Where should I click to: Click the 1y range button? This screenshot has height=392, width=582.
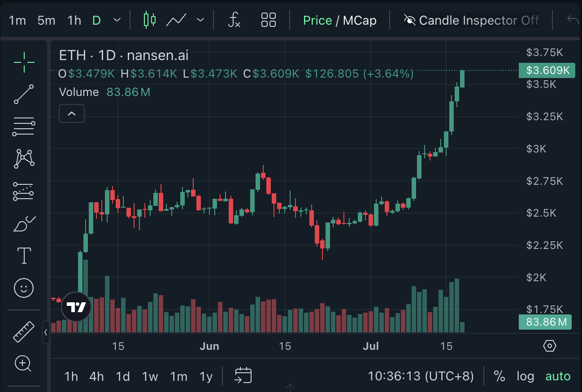[x=206, y=376]
